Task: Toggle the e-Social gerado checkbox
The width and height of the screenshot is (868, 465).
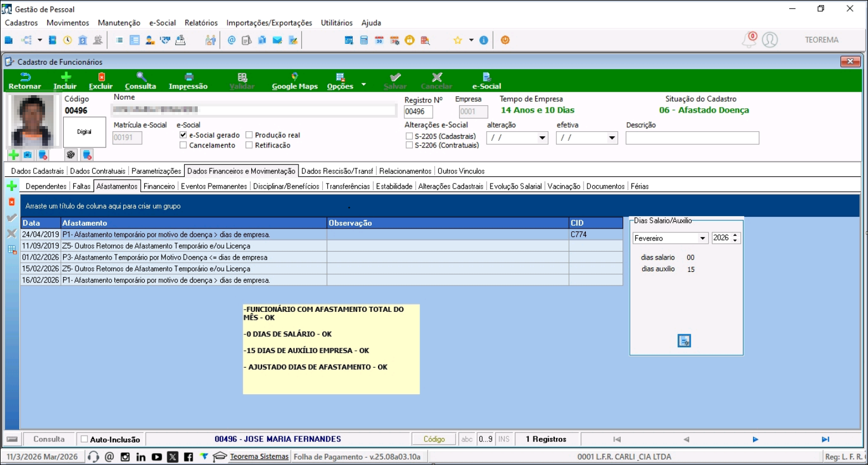Action: pyautogui.click(x=183, y=135)
